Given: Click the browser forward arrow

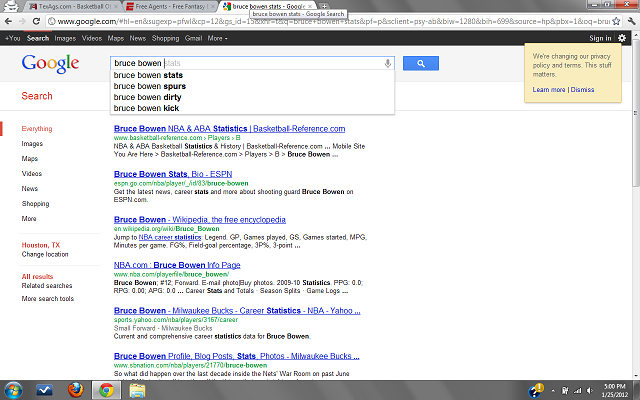Looking at the screenshot, I should point(22,21).
